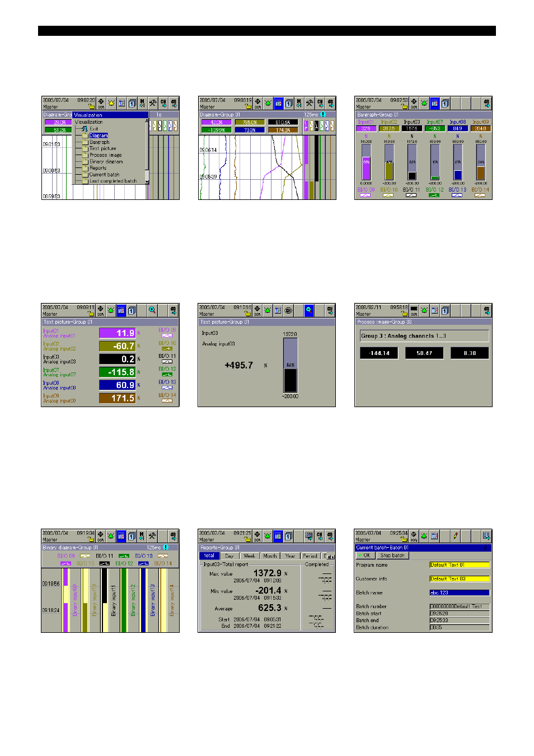
Task: Switch to the Month tab in Reports
Action: click(x=270, y=556)
